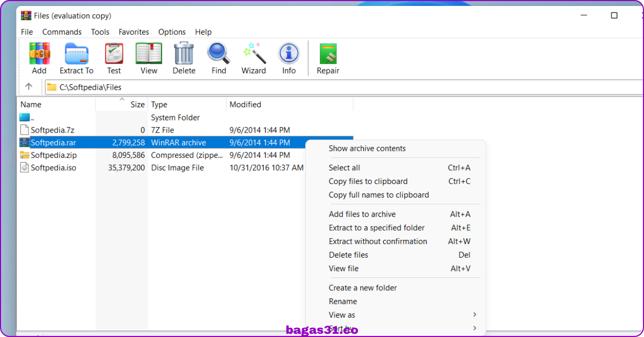Open the File menu
Viewport: 644px width, 337px height.
point(27,32)
